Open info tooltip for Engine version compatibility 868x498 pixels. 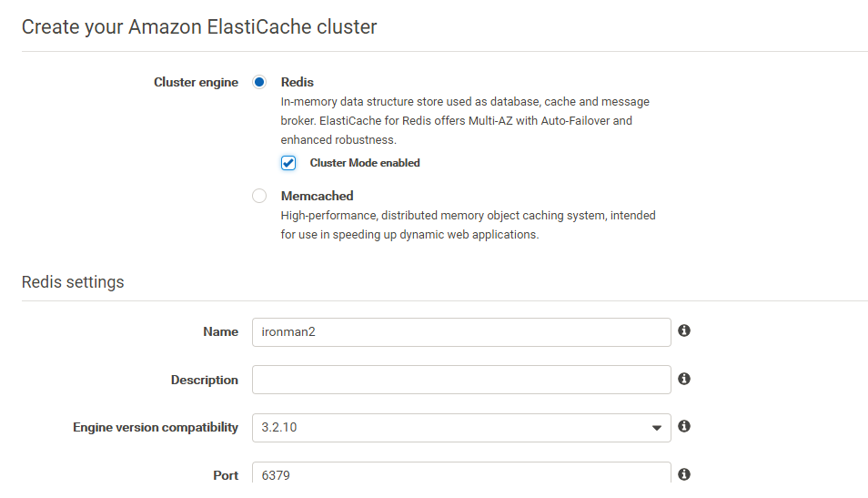(x=684, y=426)
